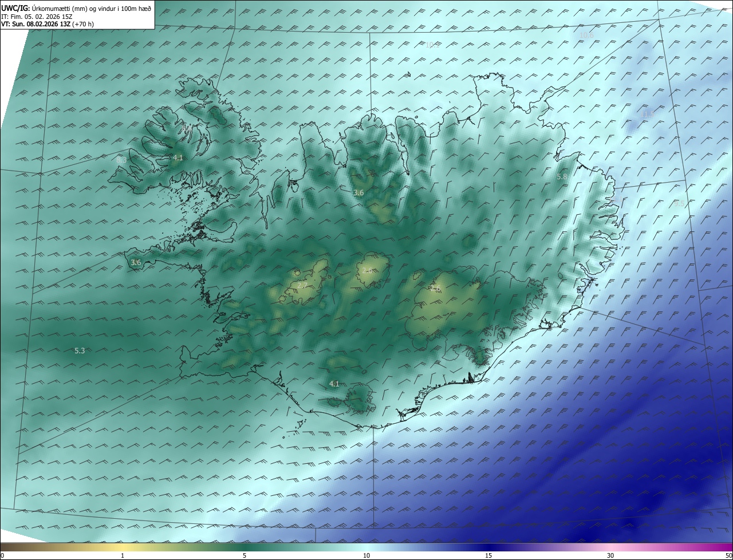Click the 3.6 value in north Iceland
The width and height of the screenshot is (733, 560).
click(358, 193)
